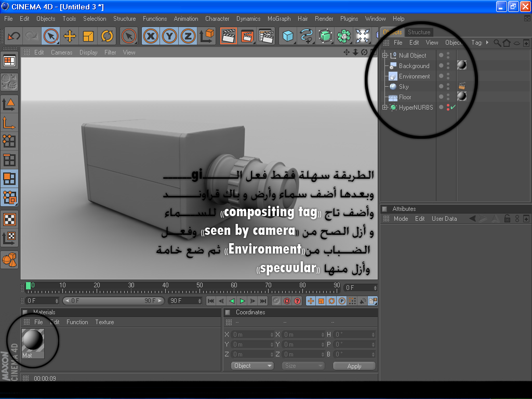Select the Environment object in the list
Image resolution: width=532 pixels, height=399 pixels.
(414, 76)
